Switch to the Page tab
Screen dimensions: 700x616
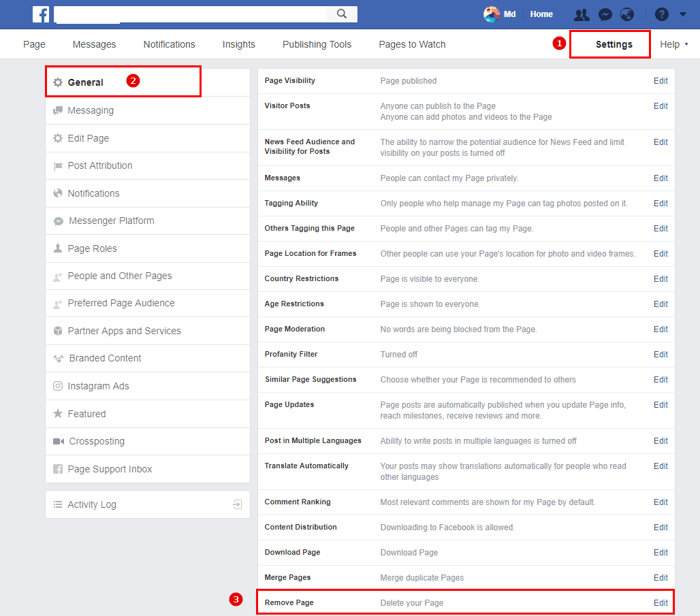(34, 44)
